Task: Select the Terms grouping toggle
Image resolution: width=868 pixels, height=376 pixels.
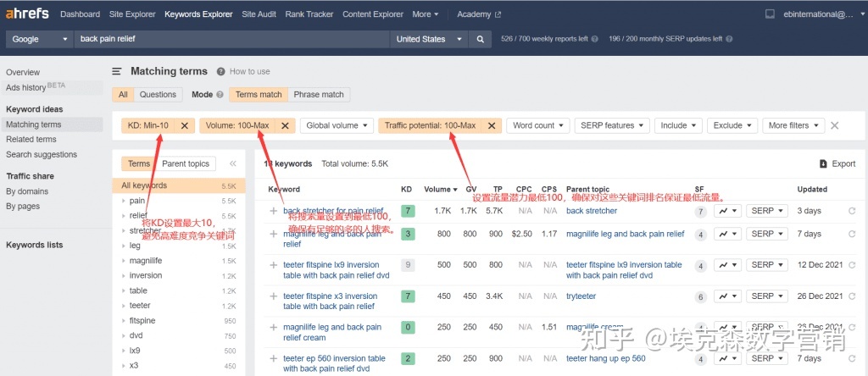Action: [x=139, y=163]
